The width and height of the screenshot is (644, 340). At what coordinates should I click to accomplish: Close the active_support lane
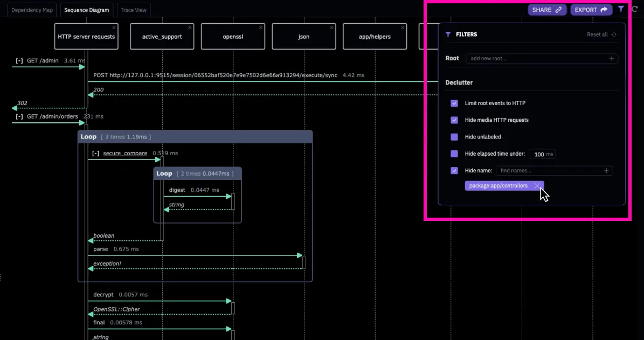click(190, 27)
